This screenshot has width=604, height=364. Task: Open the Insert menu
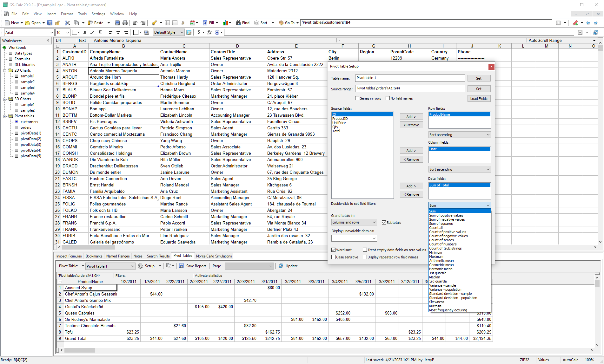[51, 14]
